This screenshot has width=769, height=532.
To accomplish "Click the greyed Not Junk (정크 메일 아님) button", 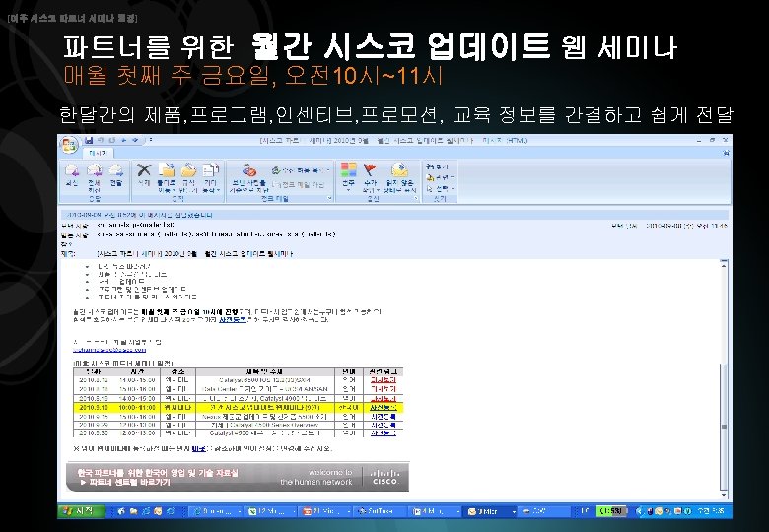I will (x=299, y=184).
